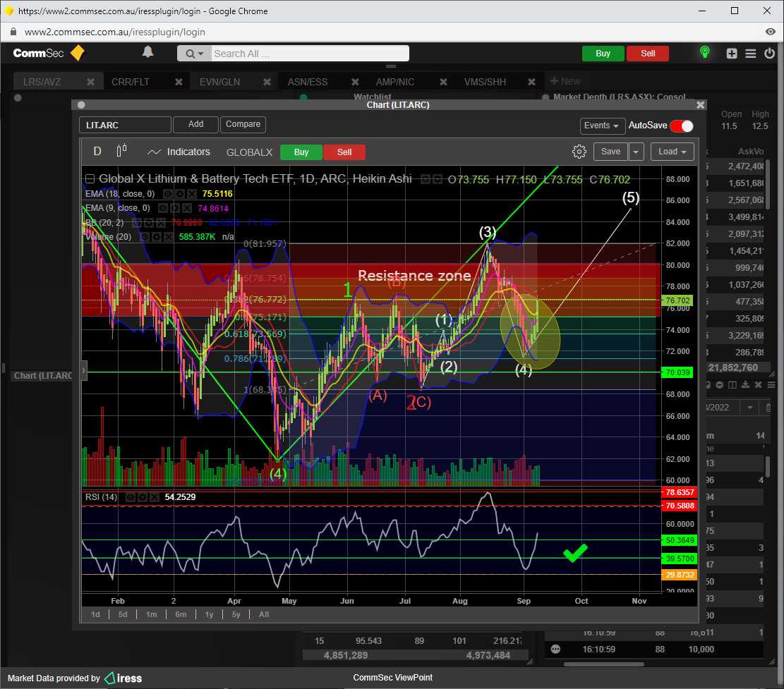Switch to the LRS/AVZ tab
The image size is (784, 689).
pos(42,82)
